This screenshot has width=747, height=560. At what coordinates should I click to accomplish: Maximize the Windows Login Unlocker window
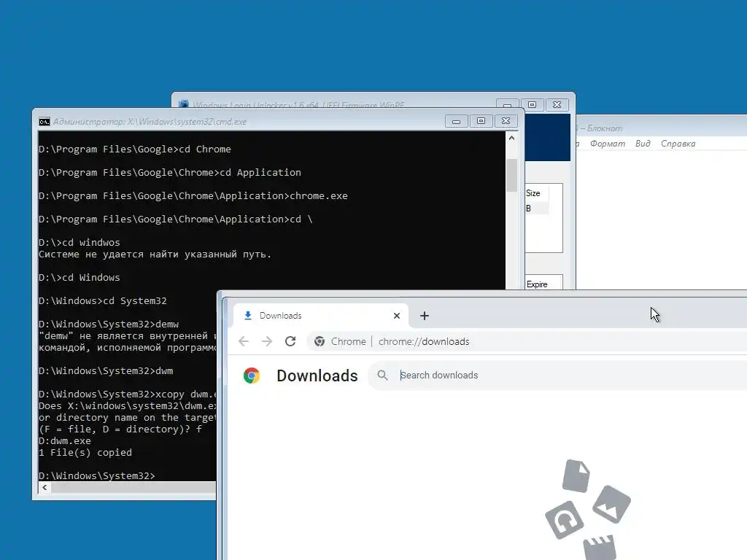(x=532, y=105)
